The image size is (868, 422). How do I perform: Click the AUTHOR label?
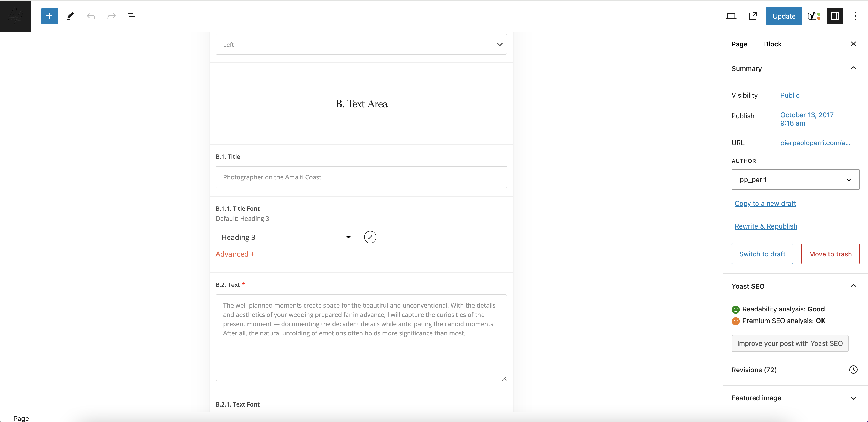pos(744,161)
